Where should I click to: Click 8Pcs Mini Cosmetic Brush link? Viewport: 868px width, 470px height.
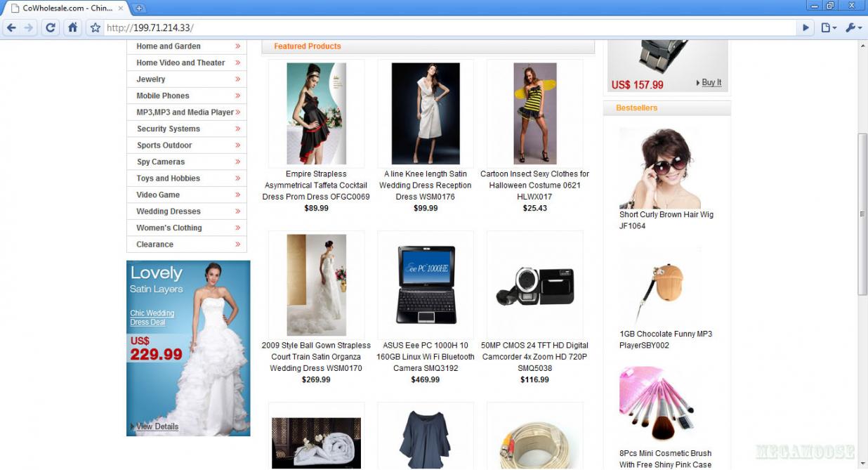coord(666,459)
